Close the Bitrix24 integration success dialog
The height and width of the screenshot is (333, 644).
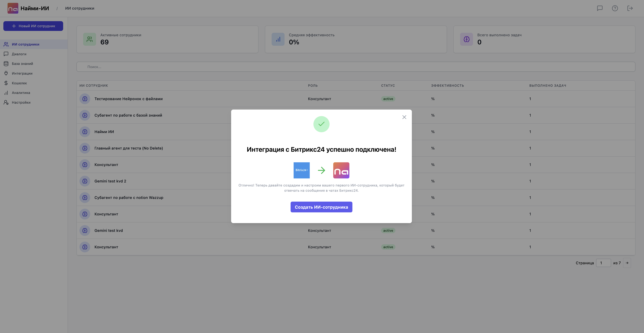click(404, 117)
